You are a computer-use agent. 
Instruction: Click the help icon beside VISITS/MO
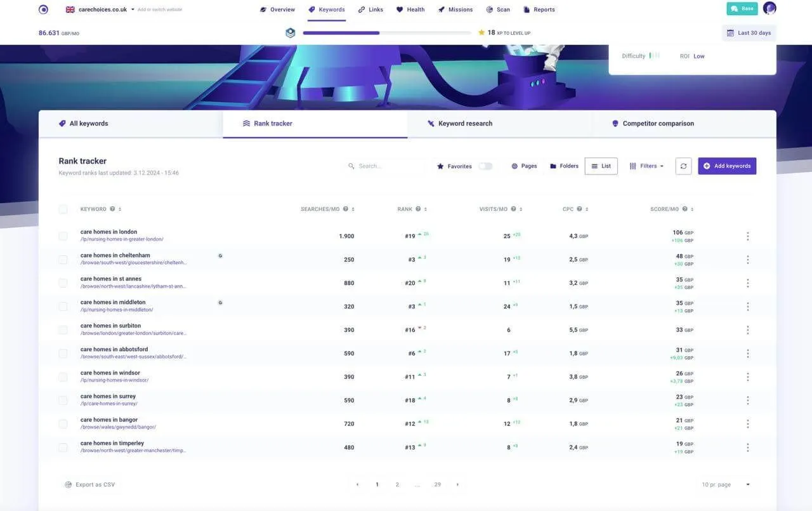(x=513, y=209)
